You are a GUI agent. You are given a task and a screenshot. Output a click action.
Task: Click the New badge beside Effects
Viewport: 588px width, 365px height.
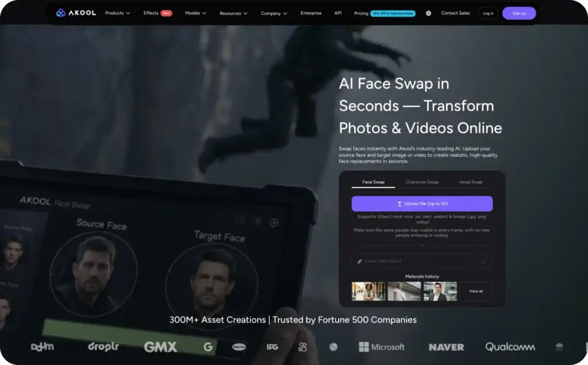(166, 13)
